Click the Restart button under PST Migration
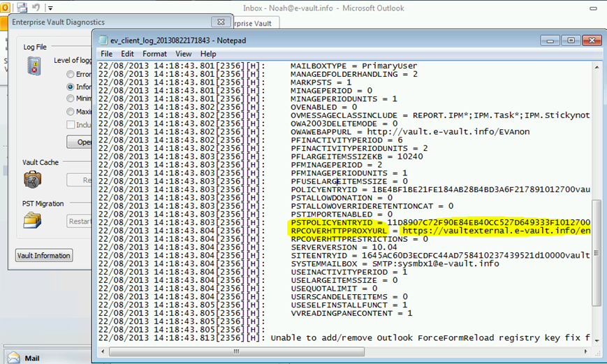 [80, 221]
